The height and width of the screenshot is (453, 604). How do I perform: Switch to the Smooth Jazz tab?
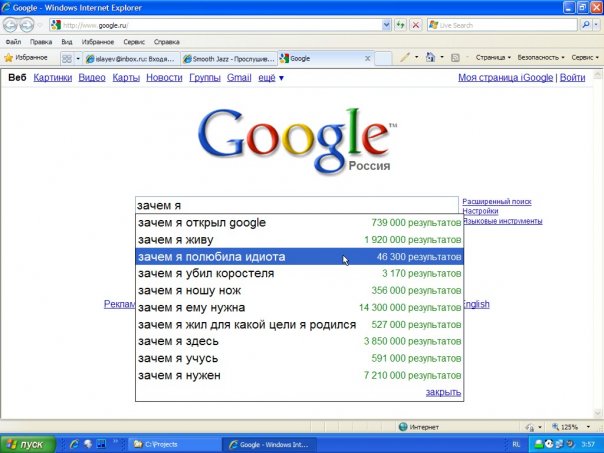coord(229,58)
